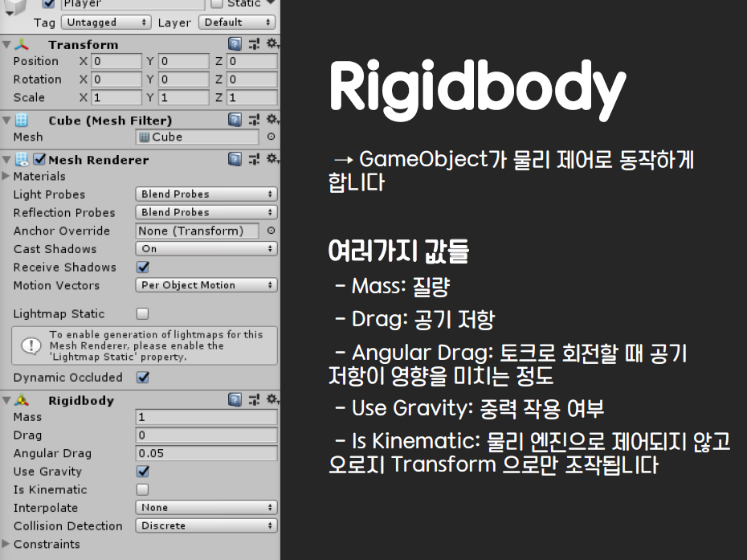Open the Interpolate dropdown
Viewport: 747px width, 560px height.
coord(206,508)
